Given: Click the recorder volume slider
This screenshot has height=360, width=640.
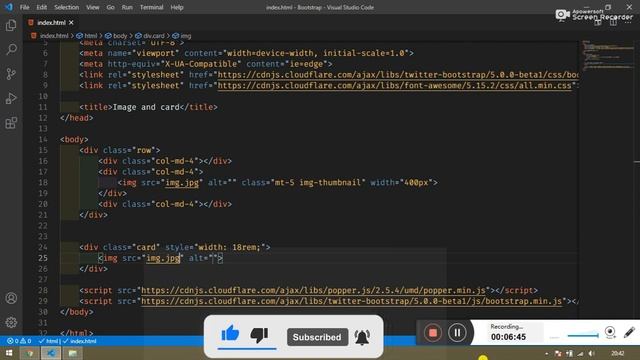Looking at the screenshot, I should point(583,336).
